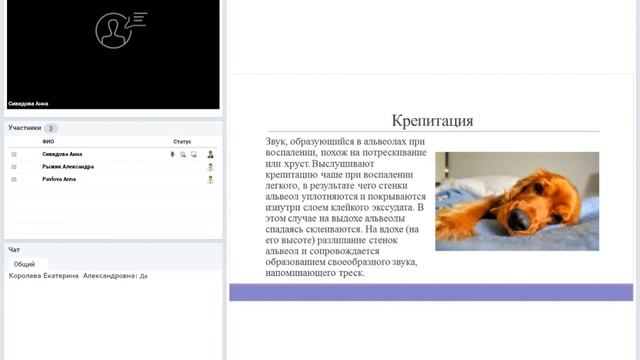Image resolution: width=640 pixels, height=360 pixels.
Task: Click the Статус column header
Action: 182,142
